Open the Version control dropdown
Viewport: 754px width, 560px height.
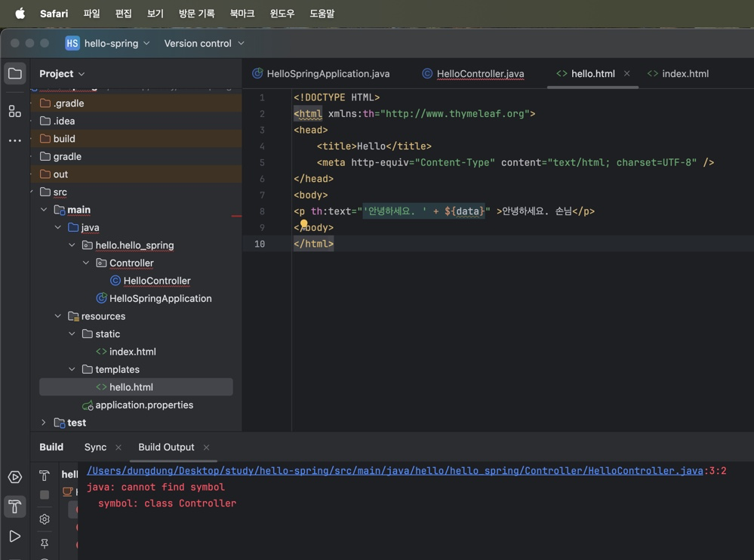pyautogui.click(x=205, y=43)
